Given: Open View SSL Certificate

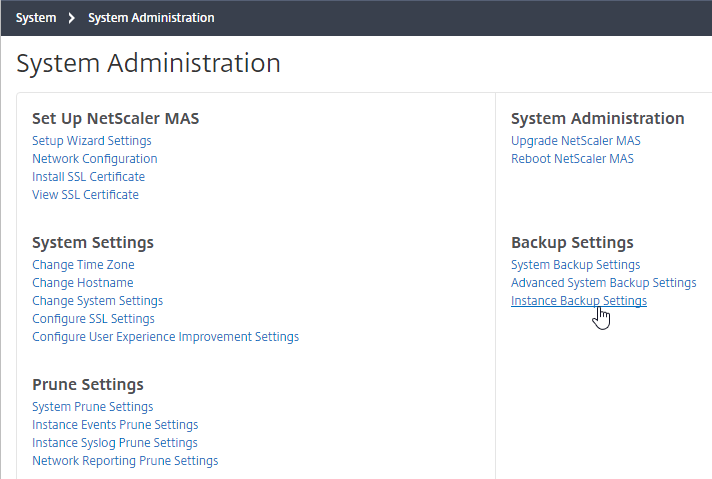Looking at the screenshot, I should 85,195.
